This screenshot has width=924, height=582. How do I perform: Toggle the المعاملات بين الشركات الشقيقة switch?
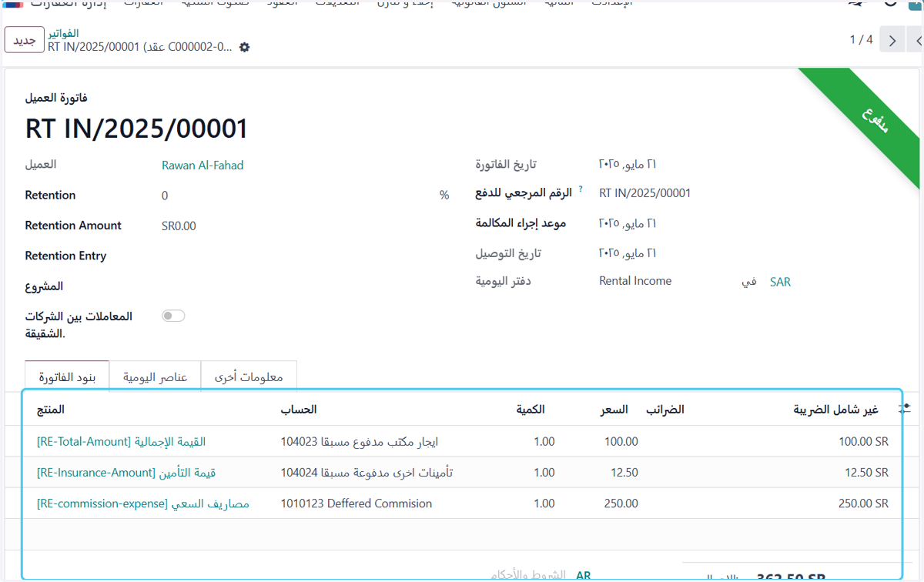(x=173, y=316)
